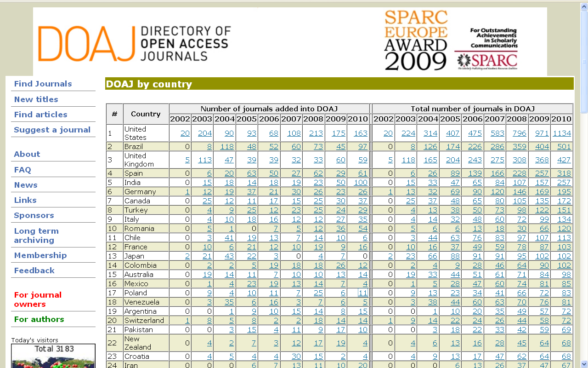Open 69 in the Pakistan row
The height and width of the screenshot is (368, 588).
(x=566, y=330)
